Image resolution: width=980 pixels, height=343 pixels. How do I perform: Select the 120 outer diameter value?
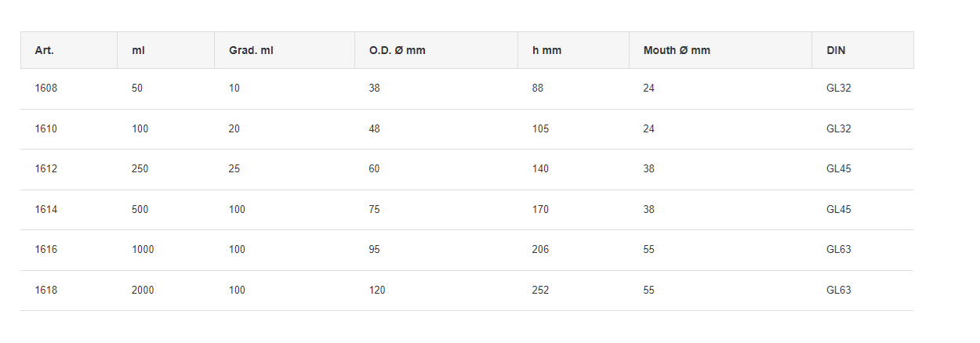click(377, 291)
